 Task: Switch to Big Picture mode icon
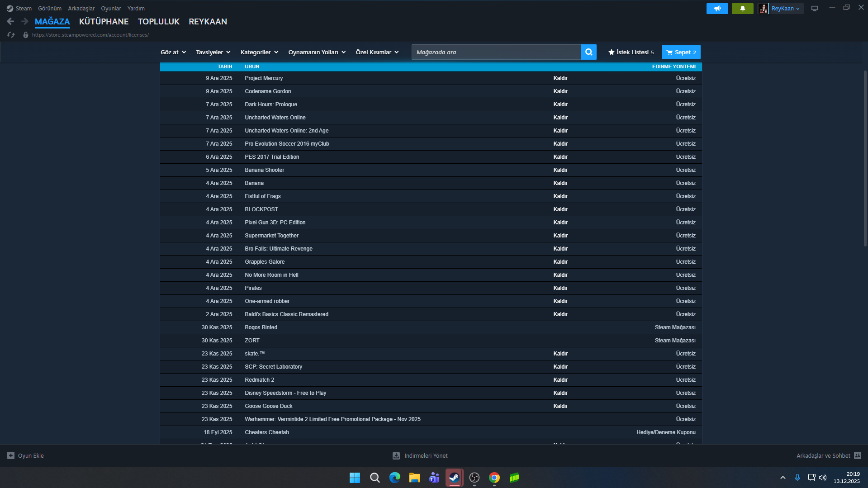coord(814,9)
